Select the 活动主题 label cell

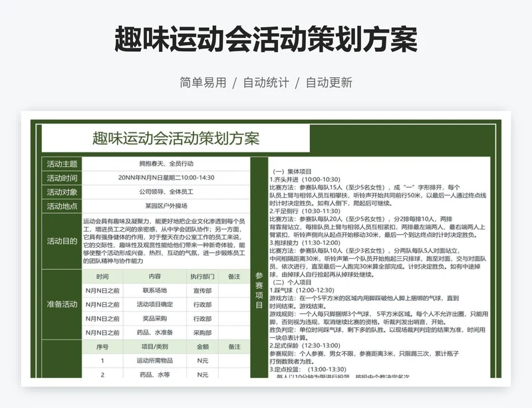(62, 164)
